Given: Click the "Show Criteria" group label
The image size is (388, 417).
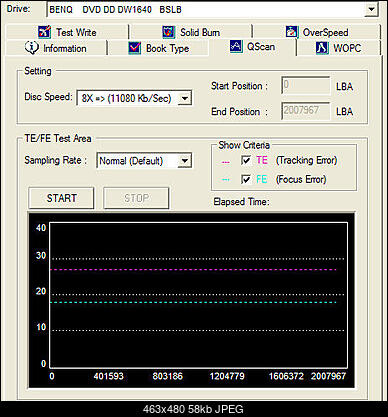Looking at the screenshot, I should click(x=244, y=145).
